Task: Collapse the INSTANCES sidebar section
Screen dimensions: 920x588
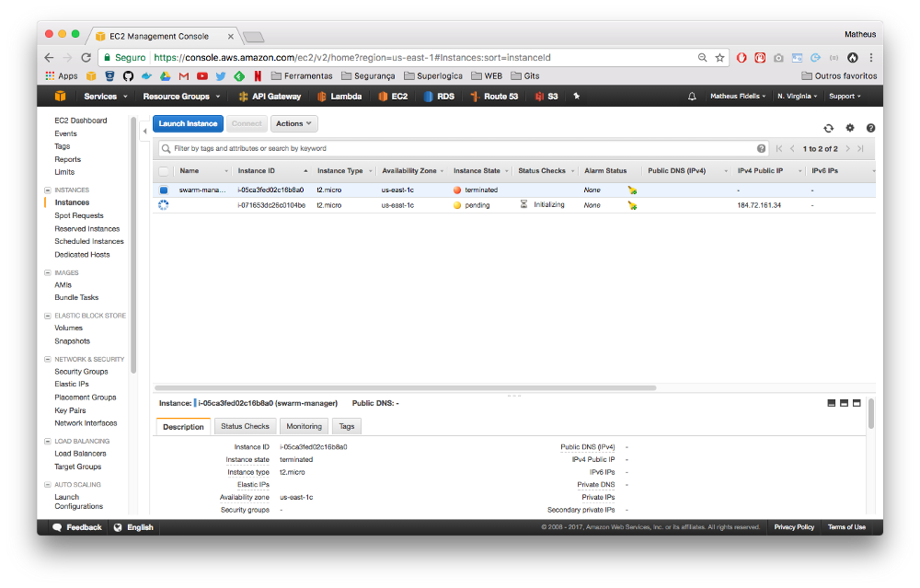Action: pyautogui.click(x=48, y=190)
